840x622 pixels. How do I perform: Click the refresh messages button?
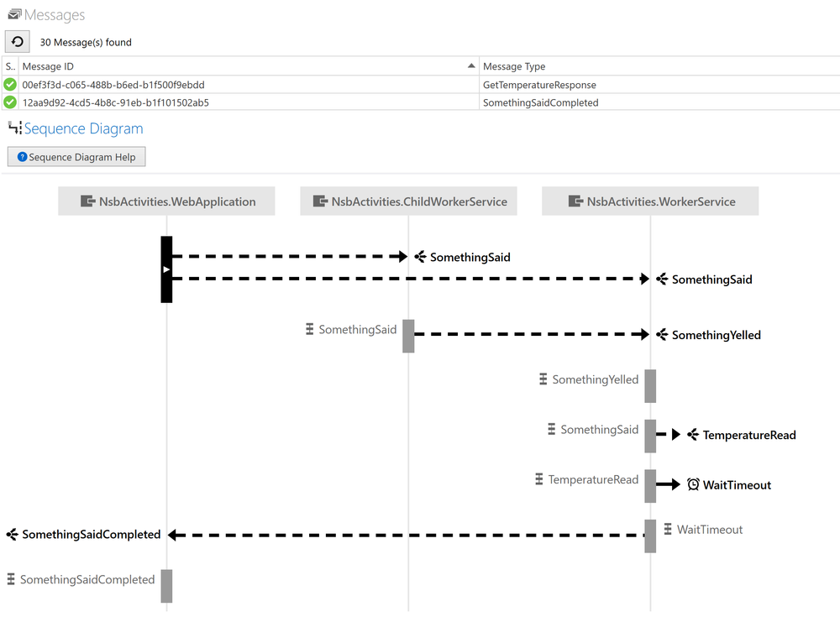[x=18, y=41]
